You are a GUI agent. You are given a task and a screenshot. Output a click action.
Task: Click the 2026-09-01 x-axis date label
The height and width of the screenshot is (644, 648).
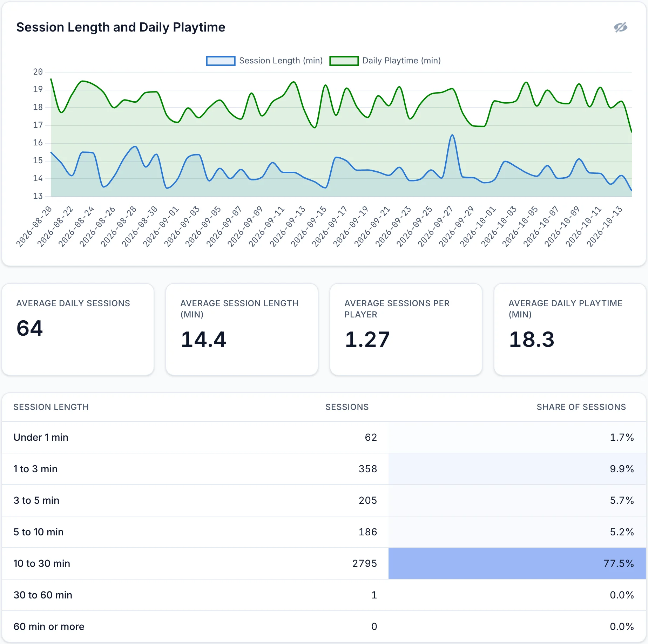pos(161,227)
